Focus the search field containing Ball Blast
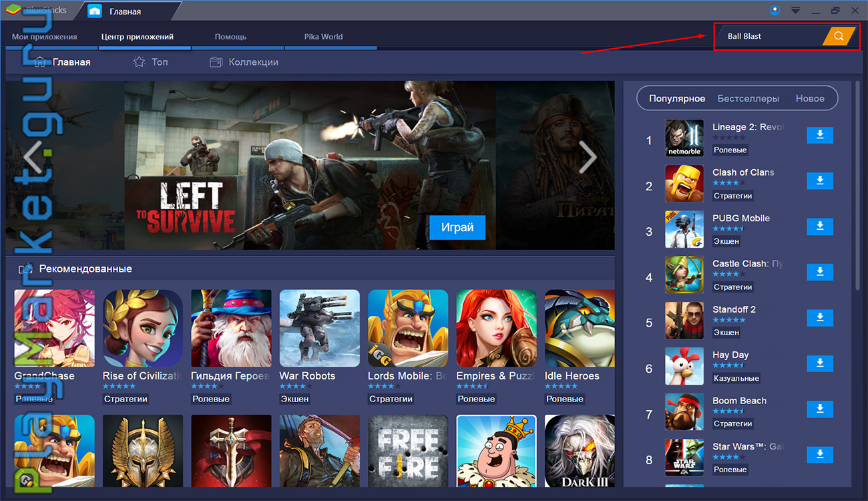 [x=771, y=36]
